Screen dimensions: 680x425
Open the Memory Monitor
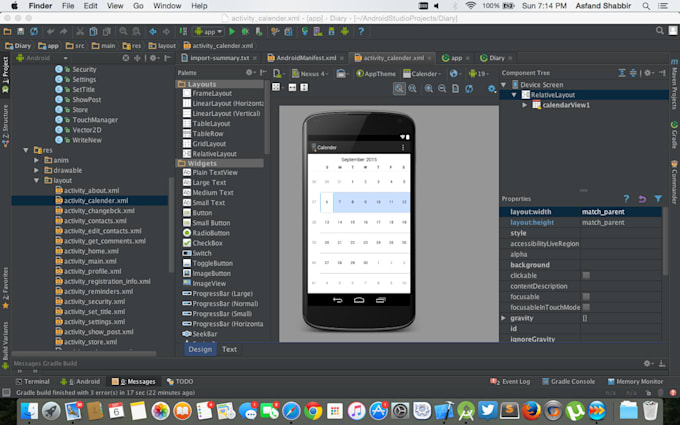point(635,381)
